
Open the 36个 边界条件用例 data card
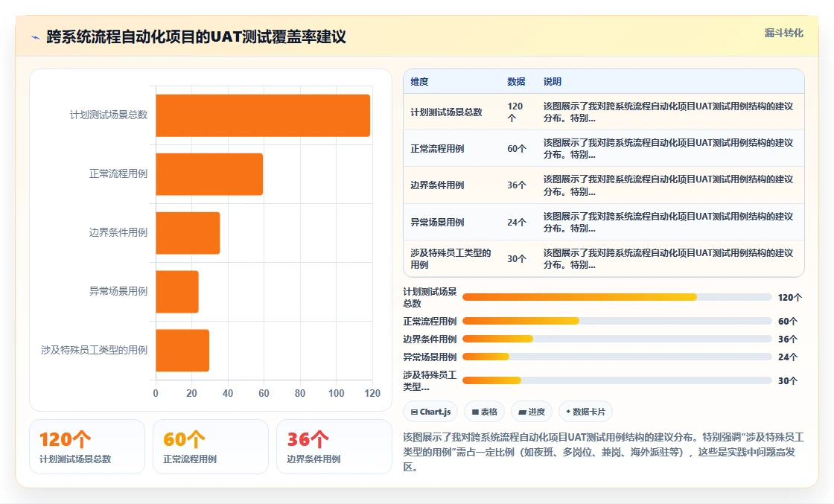[334, 447]
